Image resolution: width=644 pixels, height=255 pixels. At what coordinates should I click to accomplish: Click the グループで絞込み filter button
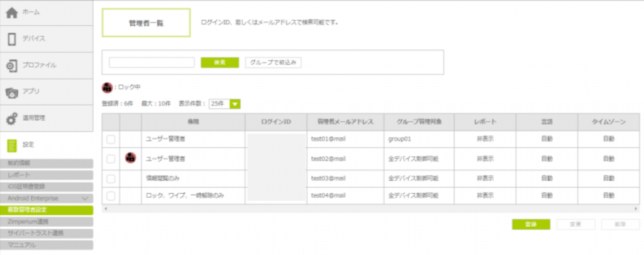point(272,62)
